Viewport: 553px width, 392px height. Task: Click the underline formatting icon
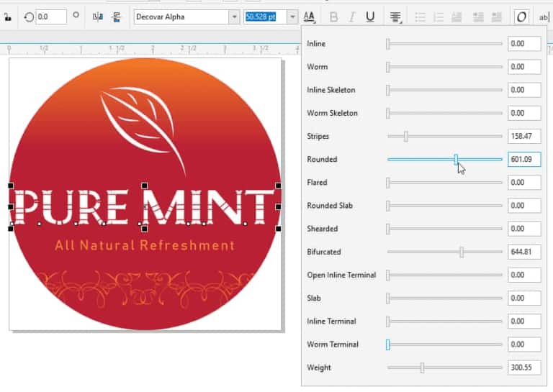pos(369,17)
